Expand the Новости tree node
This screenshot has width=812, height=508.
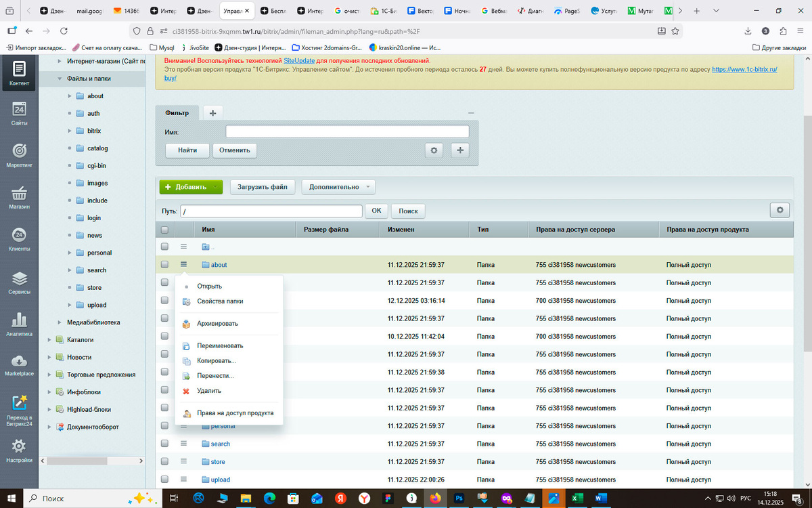[49, 357]
